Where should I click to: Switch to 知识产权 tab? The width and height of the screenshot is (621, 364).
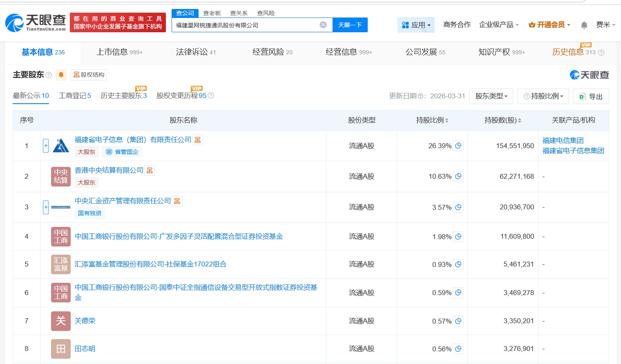coord(502,52)
